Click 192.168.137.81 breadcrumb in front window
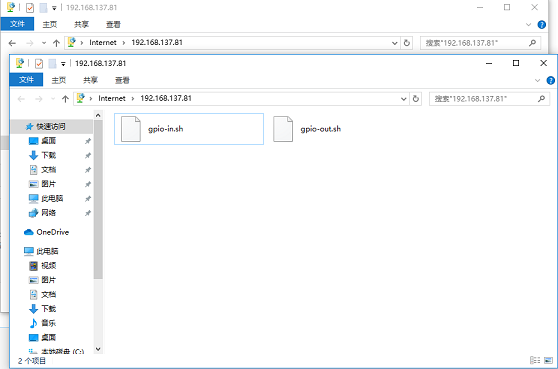 [x=166, y=98]
